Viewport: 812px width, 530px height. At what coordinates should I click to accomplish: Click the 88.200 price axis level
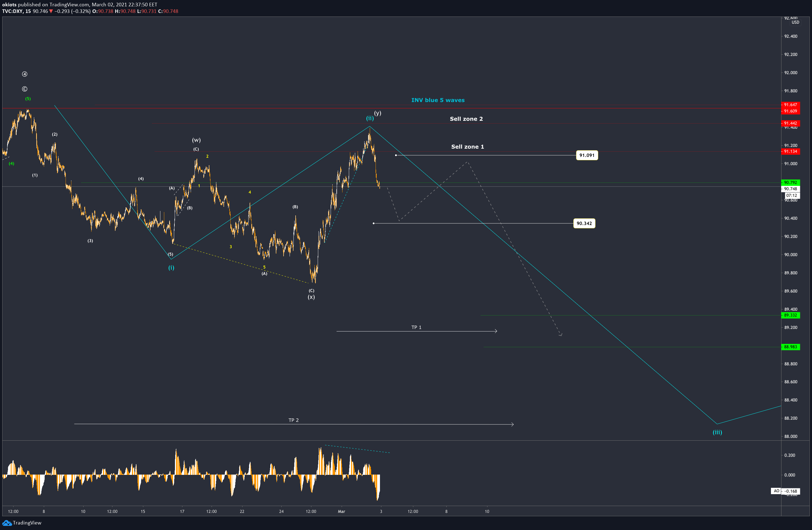tap(791, 418)
